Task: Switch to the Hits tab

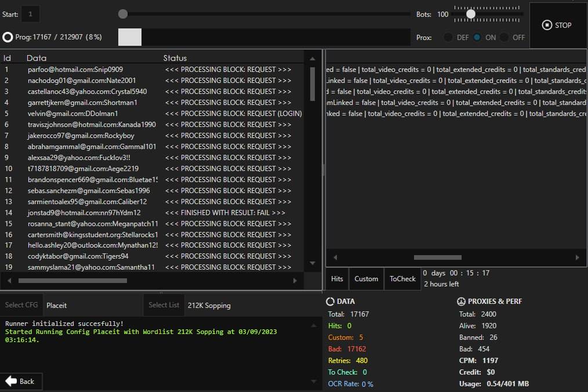Action: tap(337, 279)
